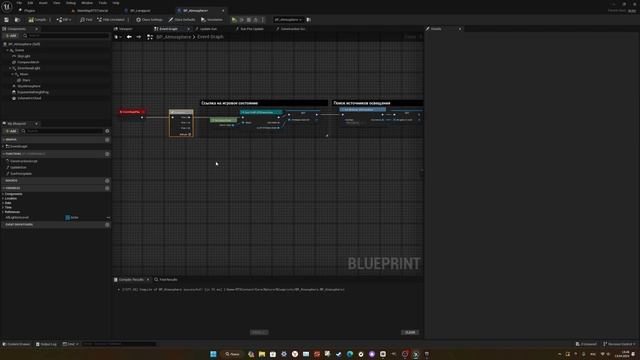
Task: Open the Construction Script tab
Action: pos(291,29)
